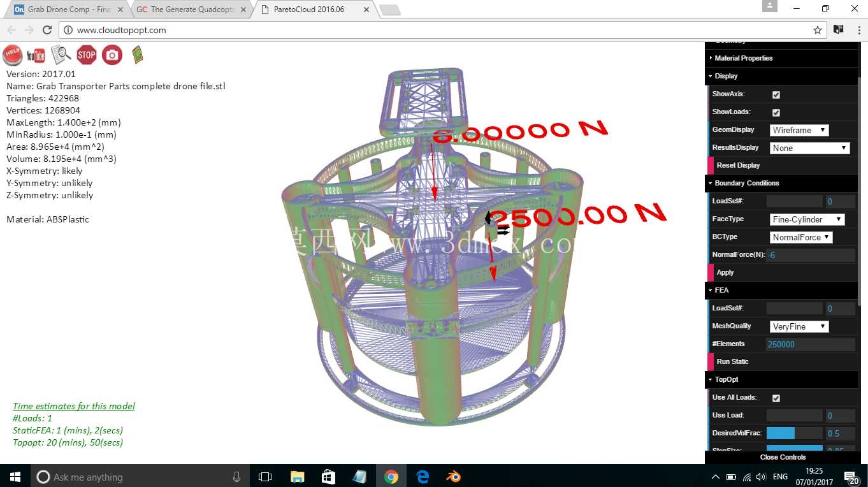Image resolution: width=868 pixels, height=487 pixels.
Task: Open the GeomDisplay Wireframe dropdown
Action: [x=799, y=130]
